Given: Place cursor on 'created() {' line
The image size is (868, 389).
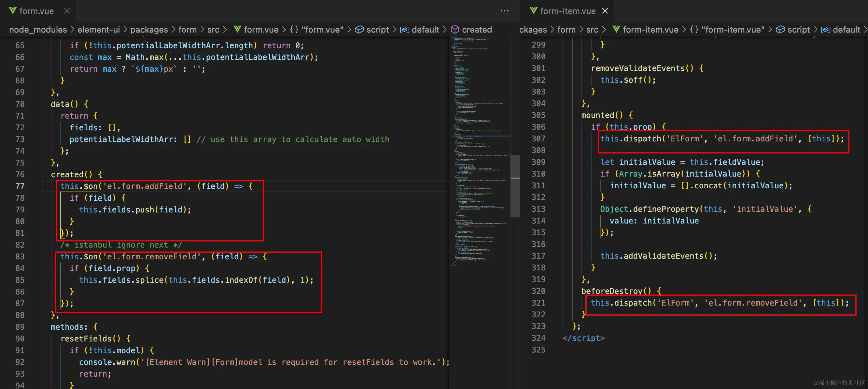Looking at the screenshot, I should point(77,174).
